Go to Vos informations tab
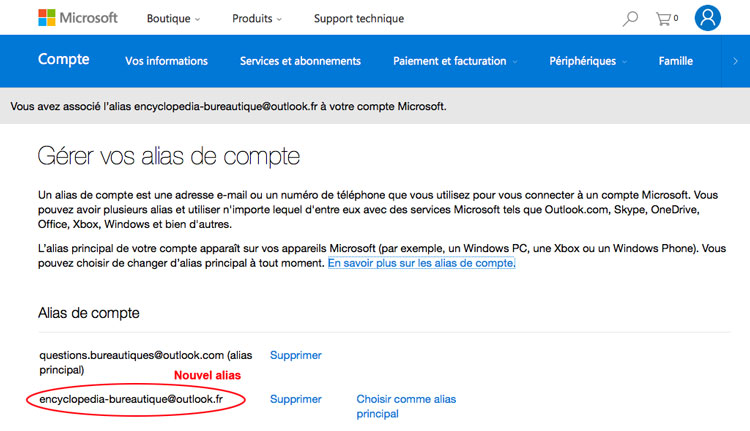This screenshot has height=431, width=750. [166, 61]
